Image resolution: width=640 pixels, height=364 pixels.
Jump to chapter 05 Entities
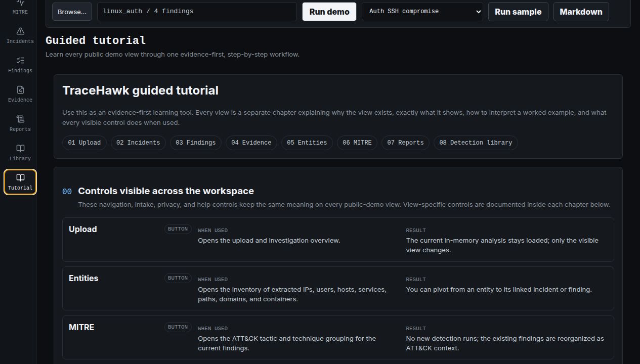pos(307,143)
